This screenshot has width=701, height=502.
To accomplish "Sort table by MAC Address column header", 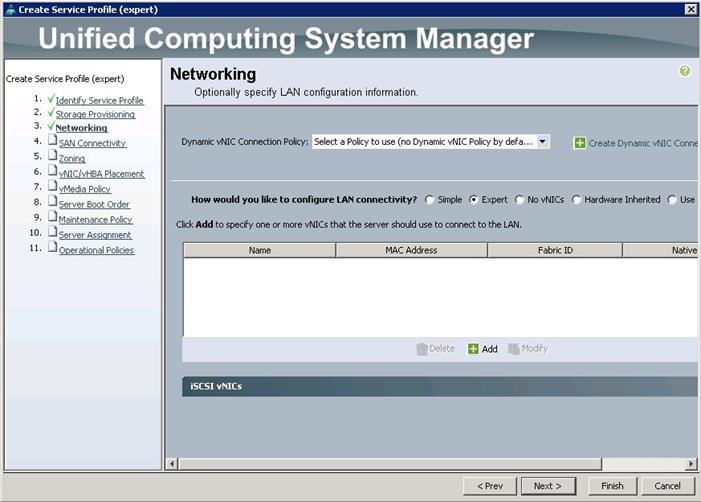I will point(411,250).
